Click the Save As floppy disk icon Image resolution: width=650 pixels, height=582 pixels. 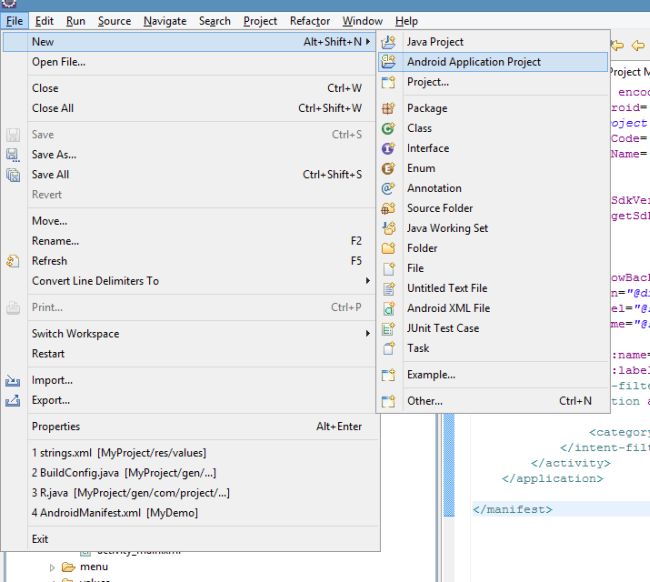point(13,155)
